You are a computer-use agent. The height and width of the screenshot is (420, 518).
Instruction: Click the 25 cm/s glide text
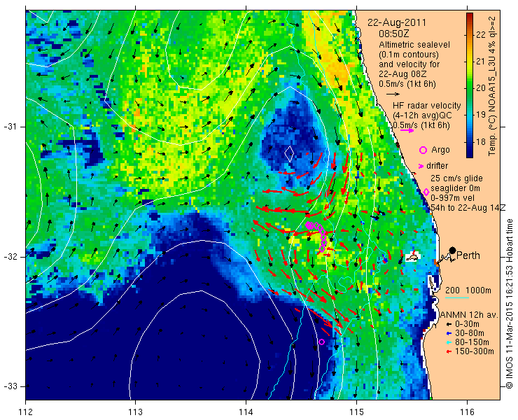coord(456,178)
